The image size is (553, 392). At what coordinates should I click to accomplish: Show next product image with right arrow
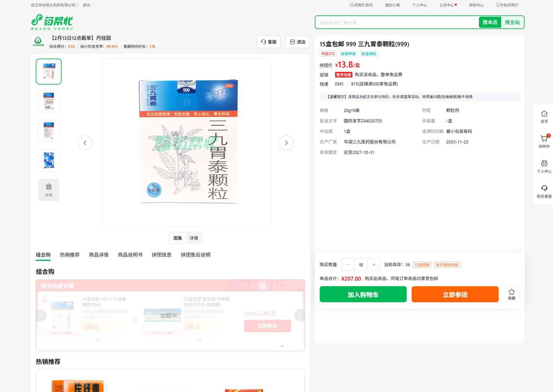click(x=286, y=143)
